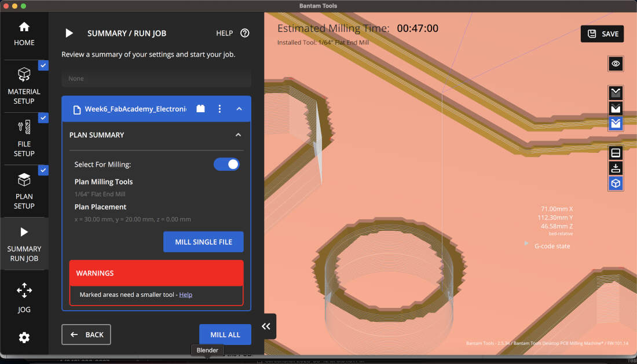This screenshot has height=364, width=637.
Task: Click the Week6_FabAcademy file name
Action: (136, 109)
